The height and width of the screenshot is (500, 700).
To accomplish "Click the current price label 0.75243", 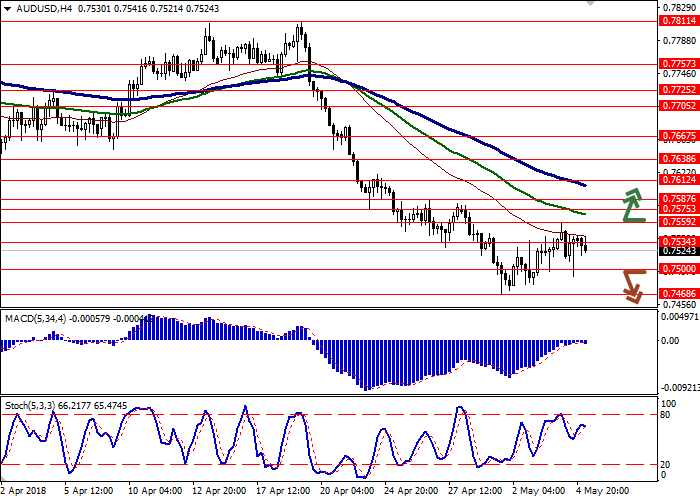I will pyautogui.click(x=677, y=251).
